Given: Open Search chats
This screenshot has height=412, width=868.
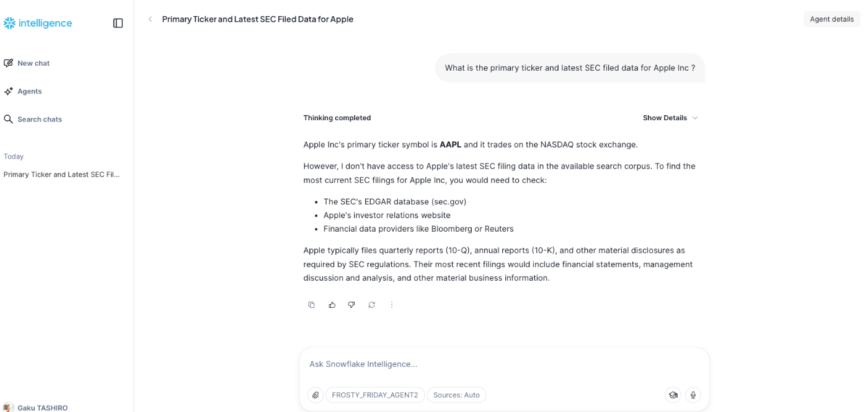Looking at the screenshot, I should pyautogui.click(x=33, y=119).
